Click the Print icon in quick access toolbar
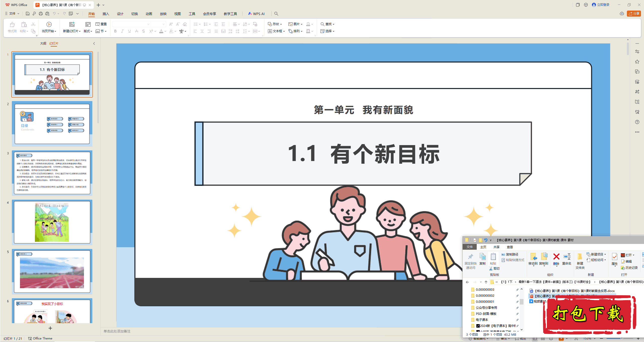Viewport: 644px width, 342px height. pyautogui.click(x=41, y=14)
